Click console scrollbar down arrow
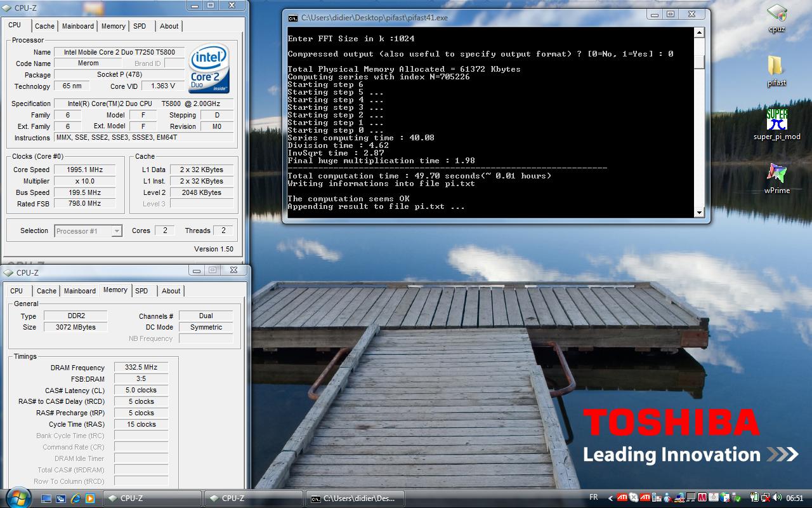This screenshot has width=812, height=508. click(x=699, y=213)
